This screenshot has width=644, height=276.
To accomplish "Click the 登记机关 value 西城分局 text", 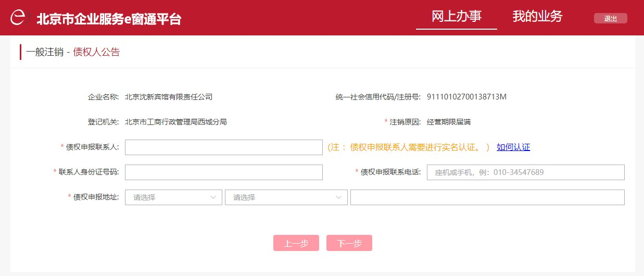I will click(x=176, y=122).
